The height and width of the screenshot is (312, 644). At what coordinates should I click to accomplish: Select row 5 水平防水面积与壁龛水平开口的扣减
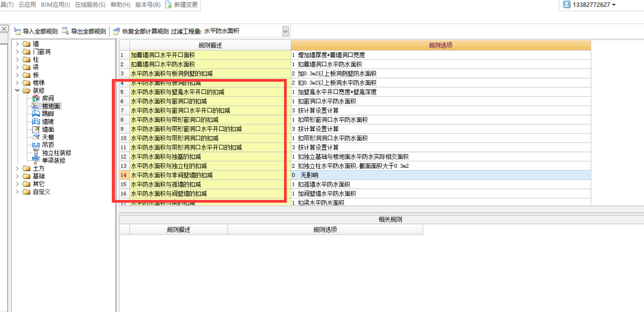coord(210,92)
